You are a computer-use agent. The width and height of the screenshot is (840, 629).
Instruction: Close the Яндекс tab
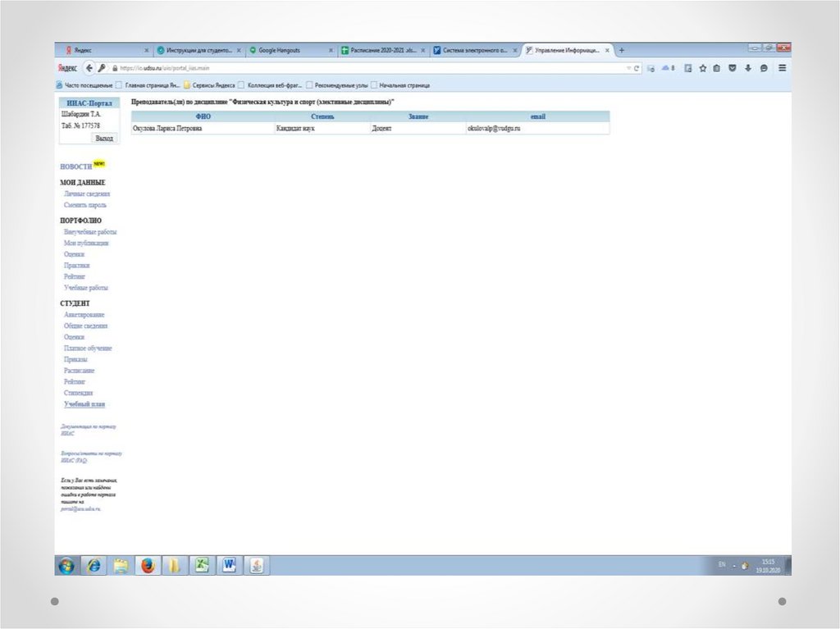click(146, 50)
